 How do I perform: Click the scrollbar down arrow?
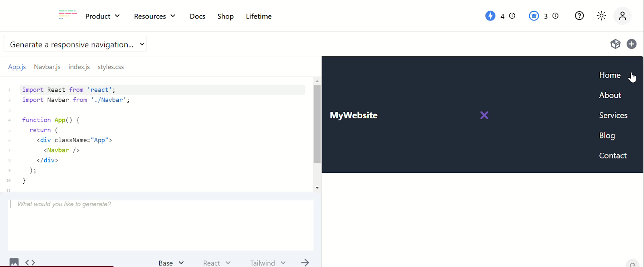click(x=317, y=188)
